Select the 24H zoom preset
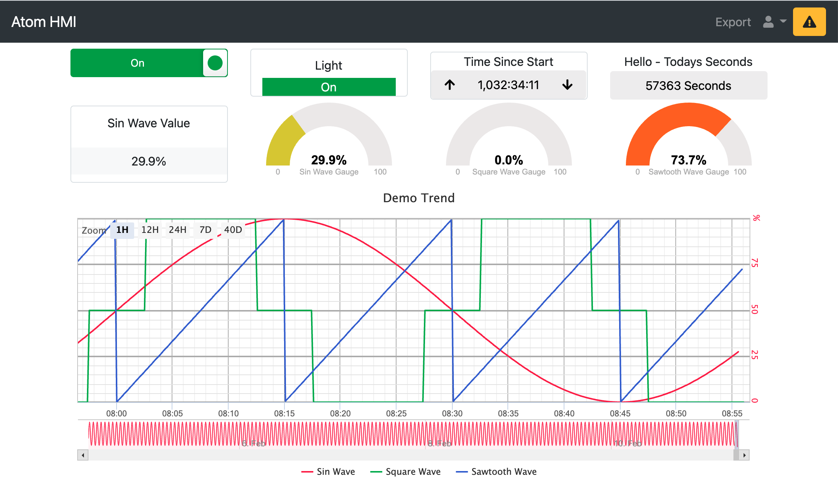Screen dimensions: 838x504 pyautogui.click(x=177, y=230)
